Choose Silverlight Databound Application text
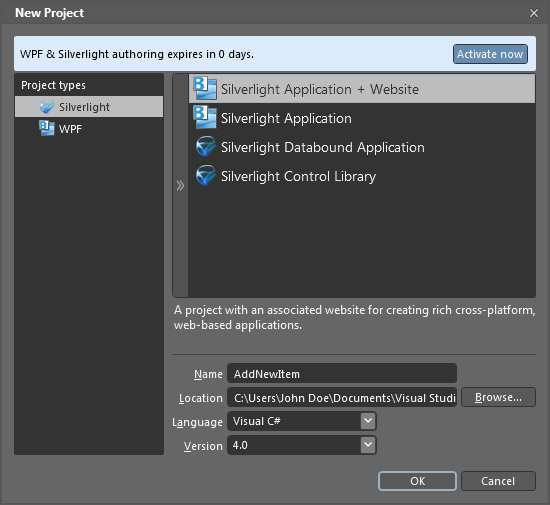This screenshot has width=550, height=505. [323, 147]
